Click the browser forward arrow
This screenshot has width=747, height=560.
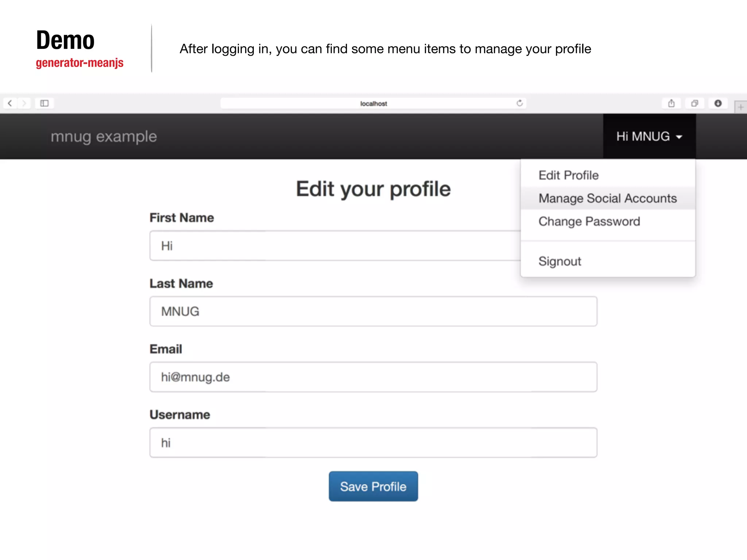[24, 103]
